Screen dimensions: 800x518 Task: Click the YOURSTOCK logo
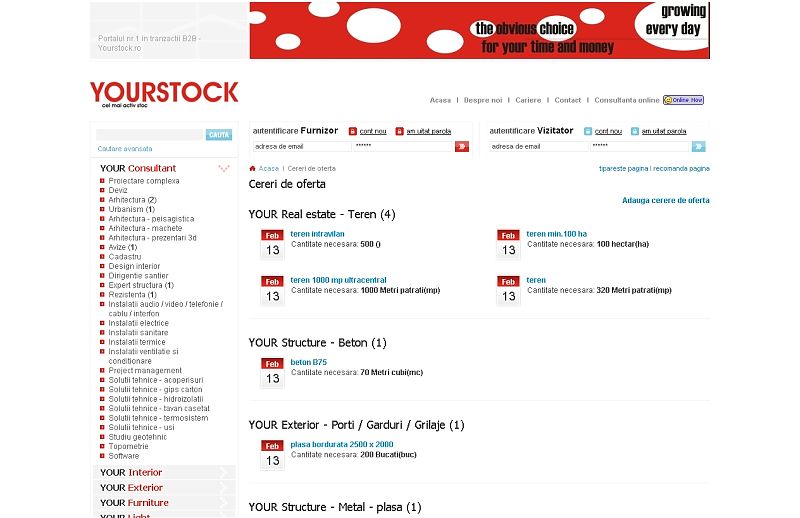[x=164, y=94]
